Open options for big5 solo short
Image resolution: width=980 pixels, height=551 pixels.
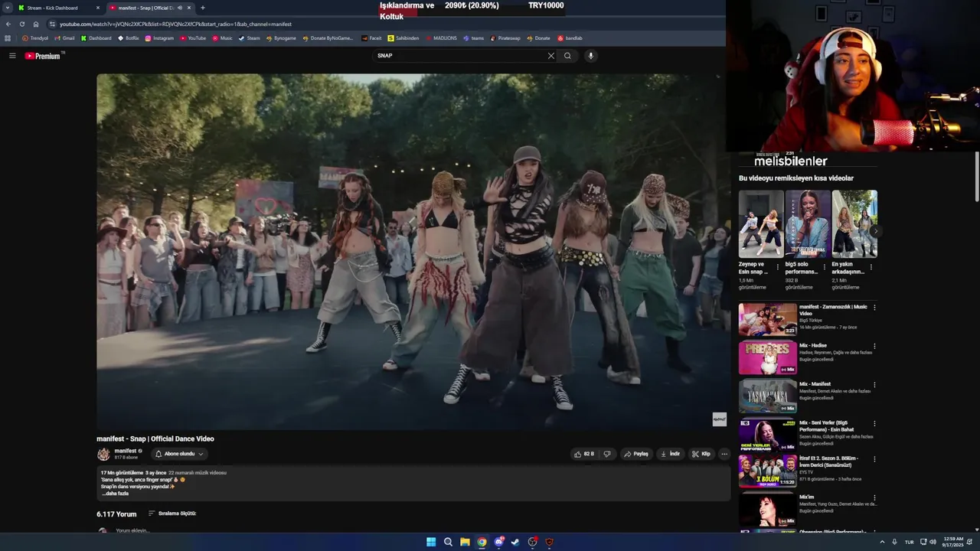pyautogui.click(x=825, y=268)
